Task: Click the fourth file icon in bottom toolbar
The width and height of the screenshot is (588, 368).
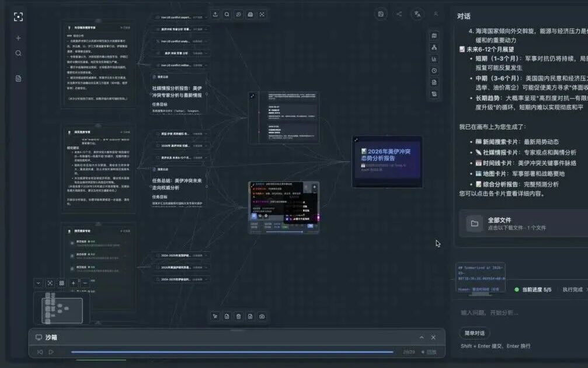Action: coord(250,316)
